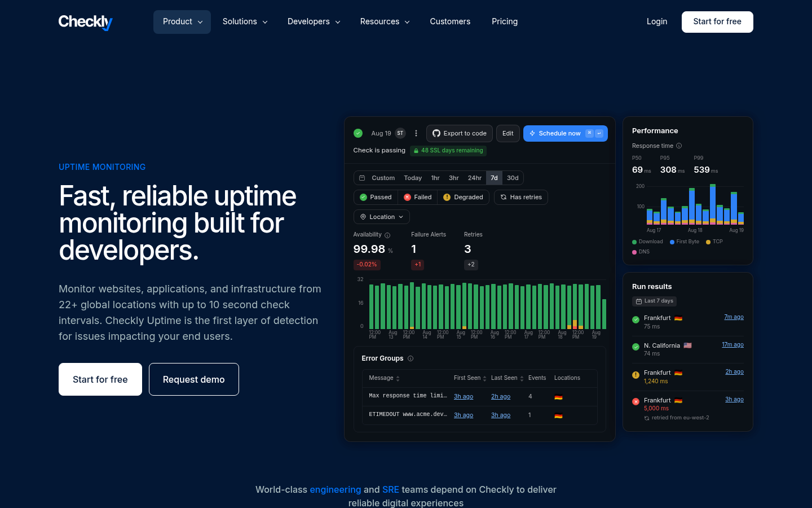Click 3h ago last seen for ETIMEDOUT row

[501, 415]
